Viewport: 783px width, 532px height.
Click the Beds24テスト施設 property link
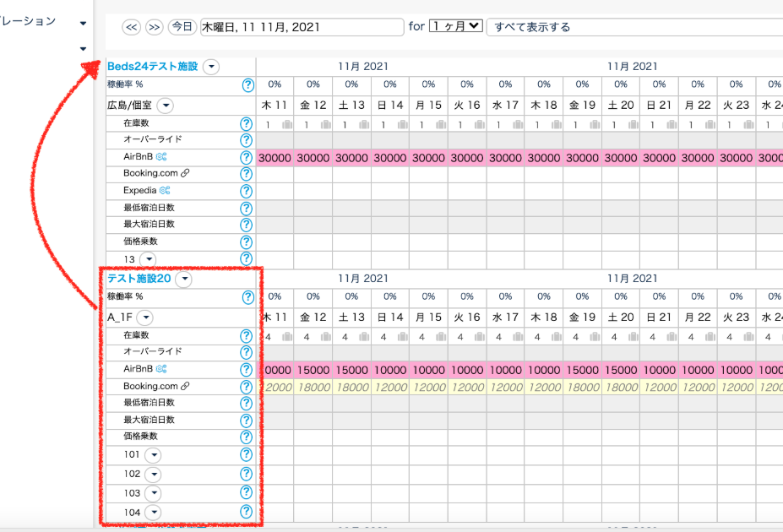[152, 67]
